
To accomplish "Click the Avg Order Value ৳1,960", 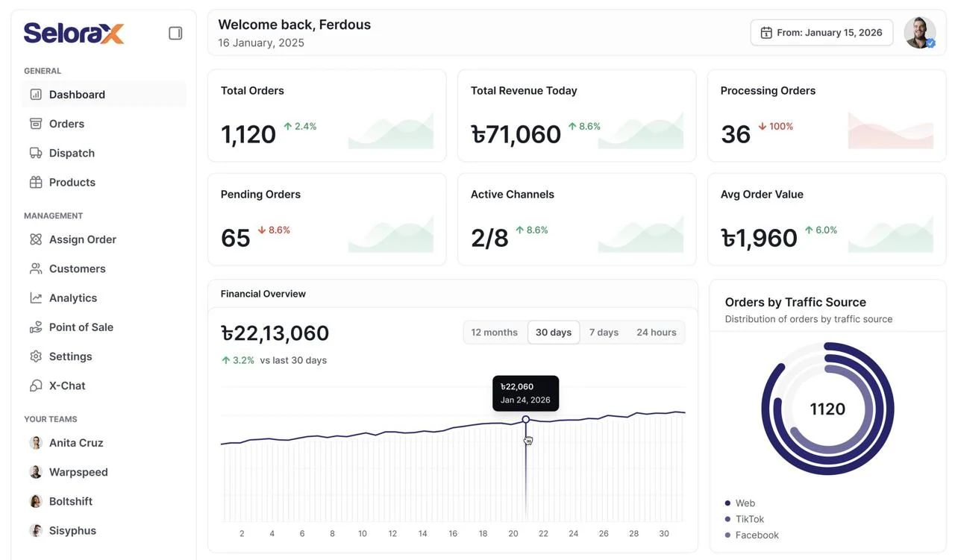I will tap(760, 238).
